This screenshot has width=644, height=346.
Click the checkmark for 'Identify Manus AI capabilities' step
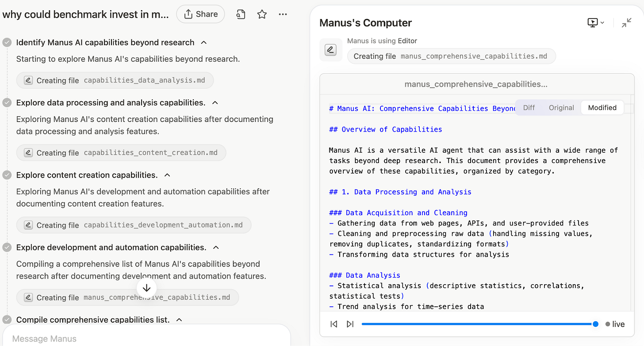point(7,42)
